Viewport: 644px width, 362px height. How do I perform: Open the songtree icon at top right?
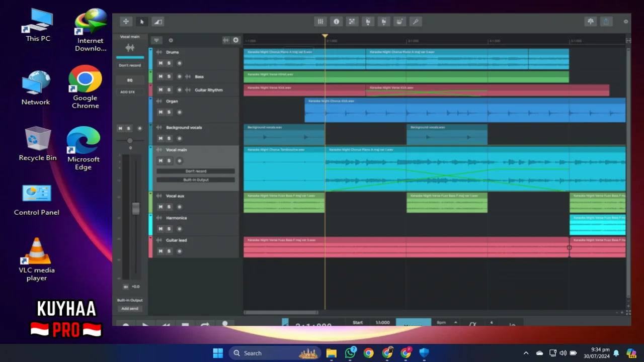(x=591, y=22)
